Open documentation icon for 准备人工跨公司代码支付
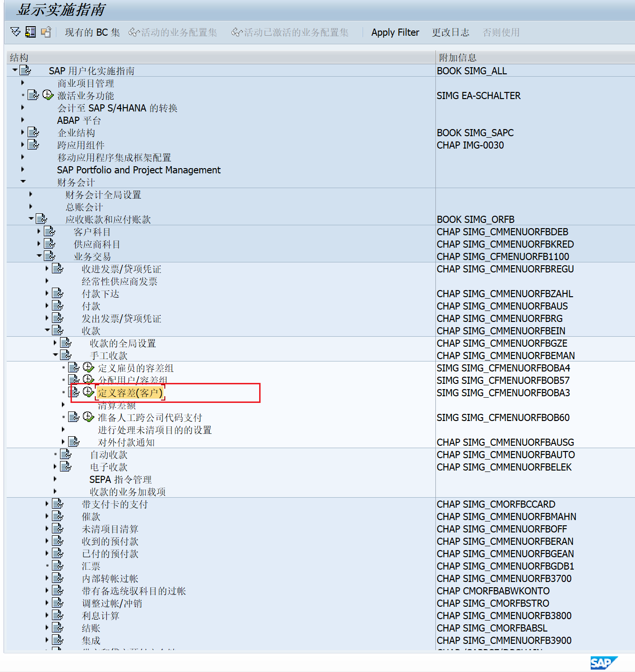The image size is (635, 672). [x=74, y=417]
